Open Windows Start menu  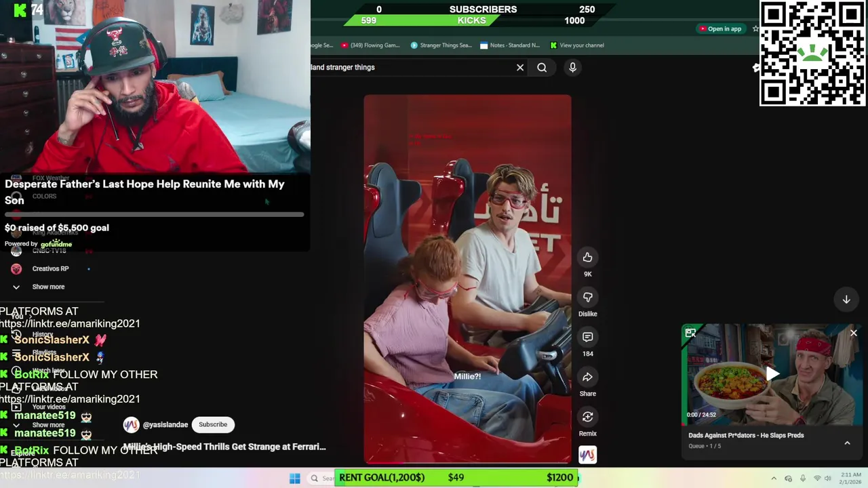coord(294,479)
